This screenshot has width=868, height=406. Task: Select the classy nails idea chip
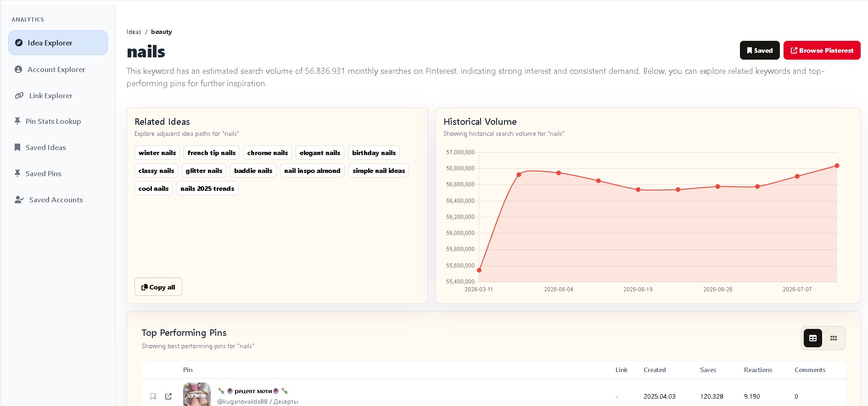(156, 171)
